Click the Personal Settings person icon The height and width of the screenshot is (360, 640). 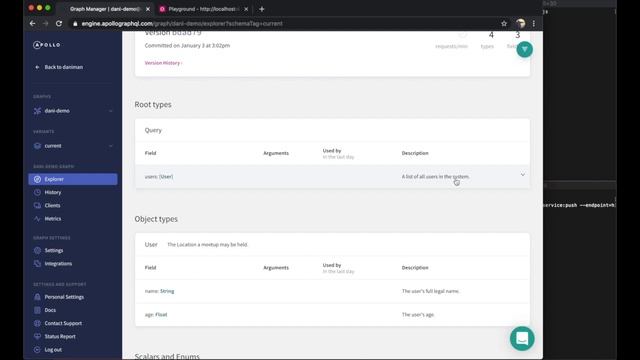coord(38,297)
